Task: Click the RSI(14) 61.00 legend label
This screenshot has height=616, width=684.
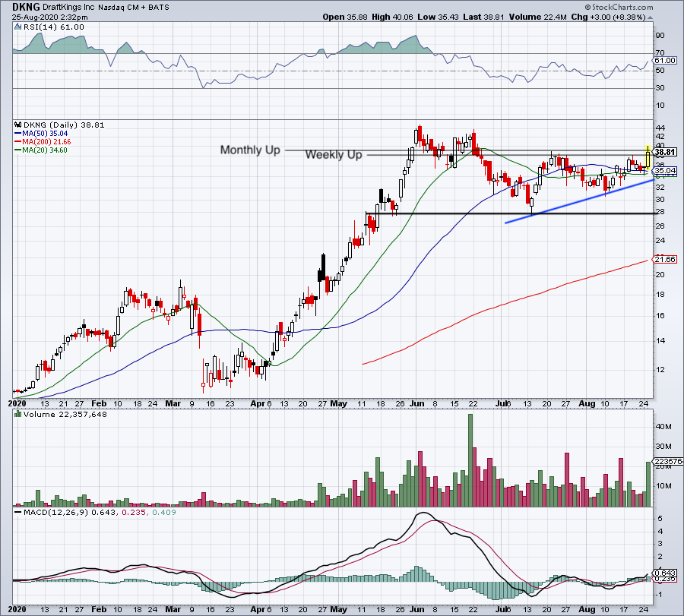Action: [53, 27]
